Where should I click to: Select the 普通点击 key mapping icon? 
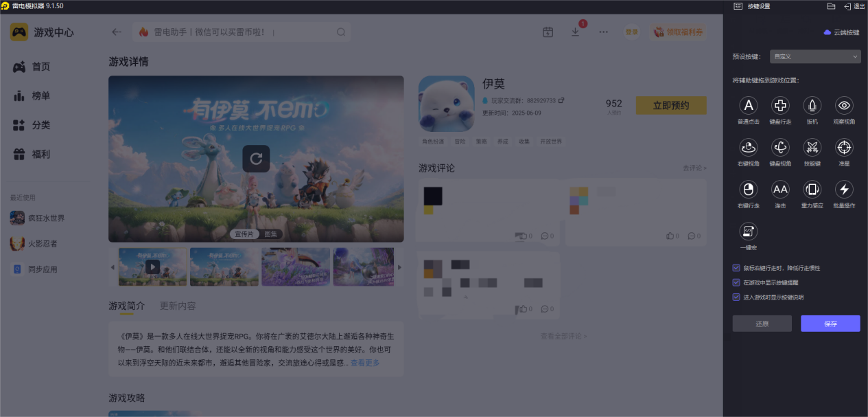tap(748, 106)
